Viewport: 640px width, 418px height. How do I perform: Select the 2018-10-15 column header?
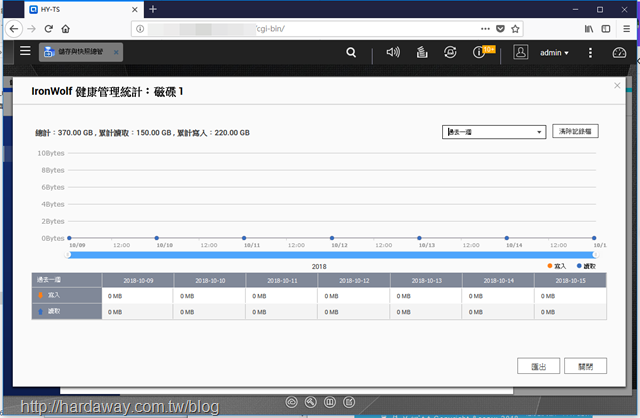coord(570,280)
